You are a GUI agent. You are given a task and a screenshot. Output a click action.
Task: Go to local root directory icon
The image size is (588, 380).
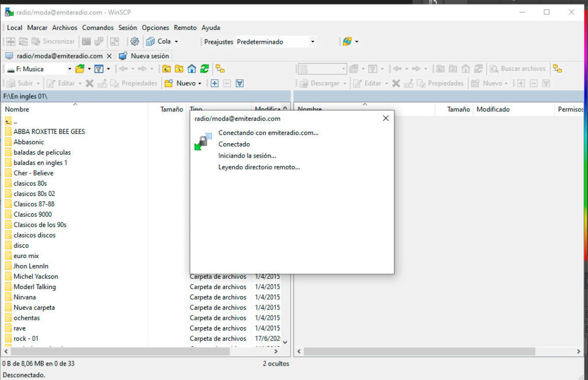(x=179, y=69)
